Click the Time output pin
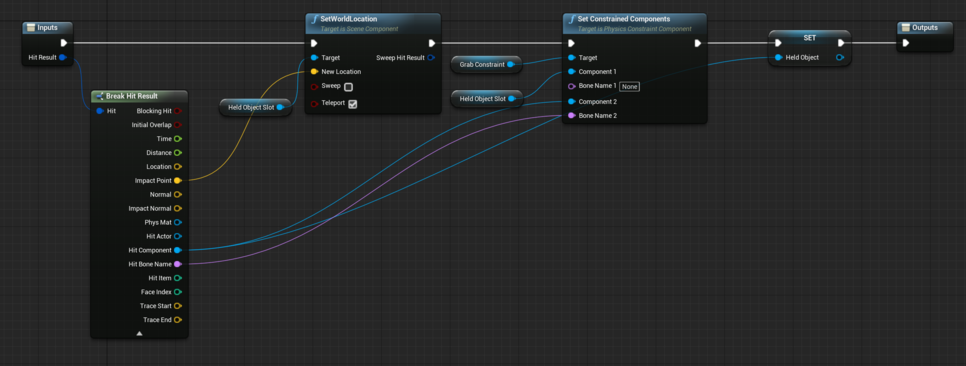 pos(177,139)
